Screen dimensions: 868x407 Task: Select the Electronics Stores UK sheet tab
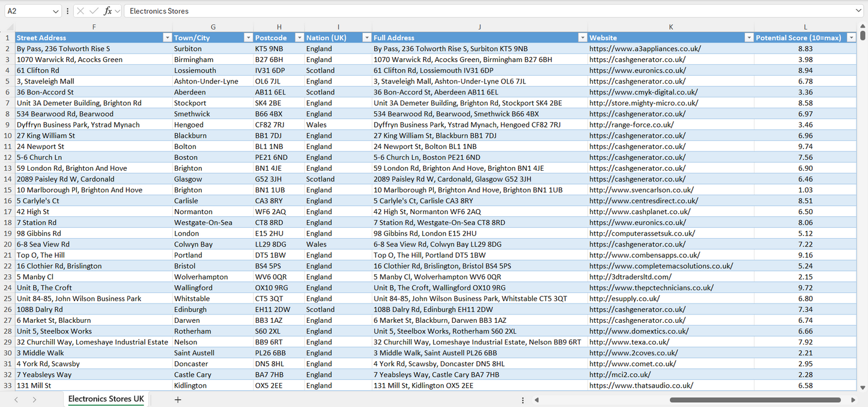[106, 399]
